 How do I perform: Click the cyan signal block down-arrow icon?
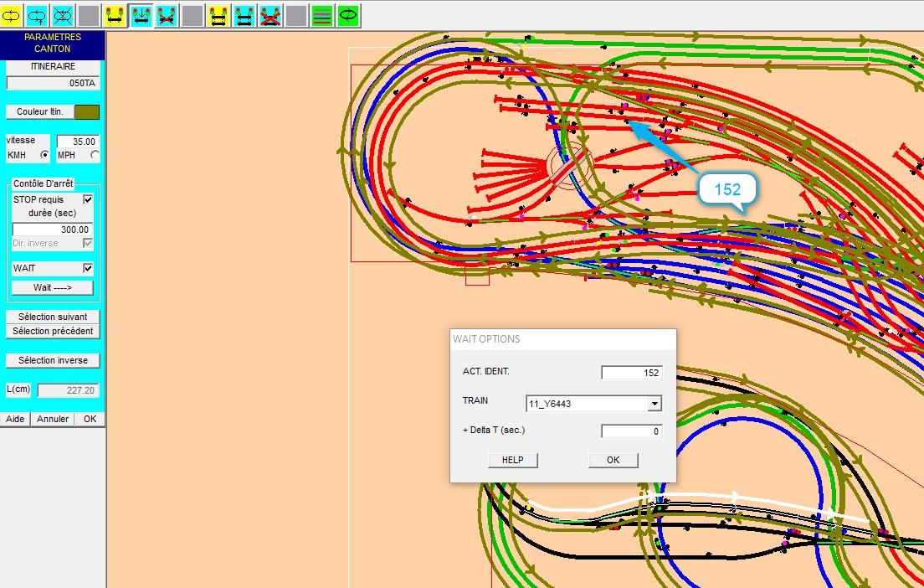141,16
